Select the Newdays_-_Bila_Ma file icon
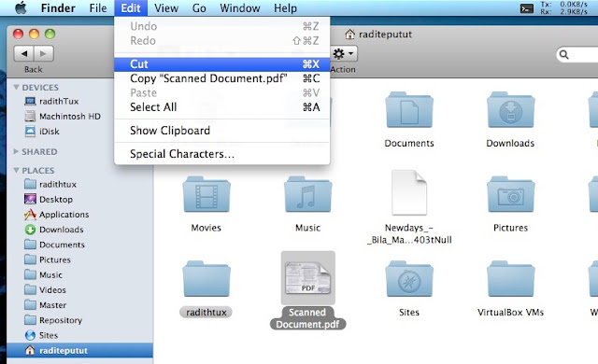This screenshot has width=598, height=364. pyautogui.click(x=409, y=192)
